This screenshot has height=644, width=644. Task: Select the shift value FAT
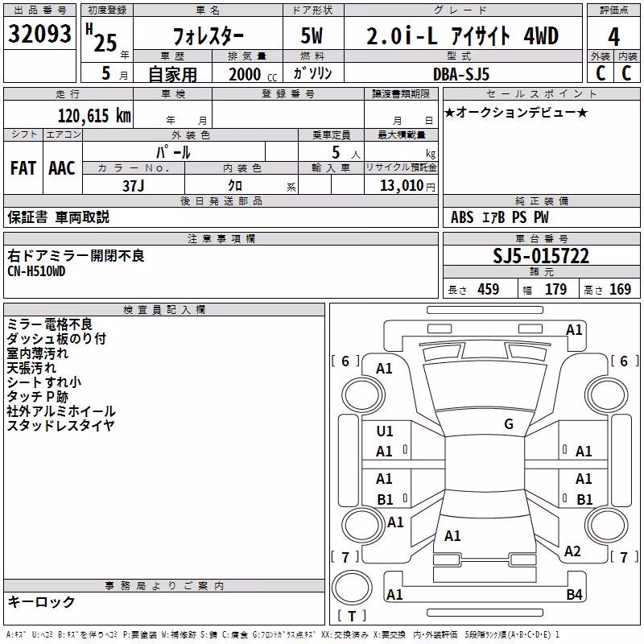23,168
